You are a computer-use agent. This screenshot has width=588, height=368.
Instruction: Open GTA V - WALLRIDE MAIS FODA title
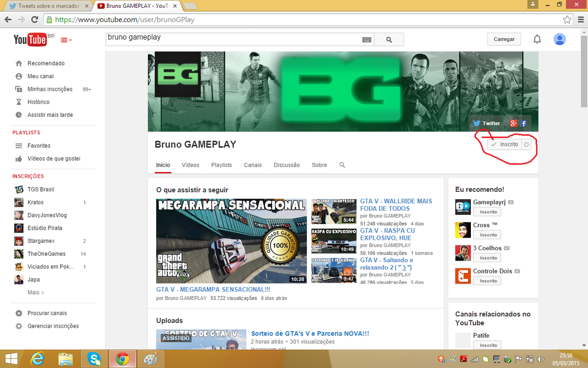396,205
